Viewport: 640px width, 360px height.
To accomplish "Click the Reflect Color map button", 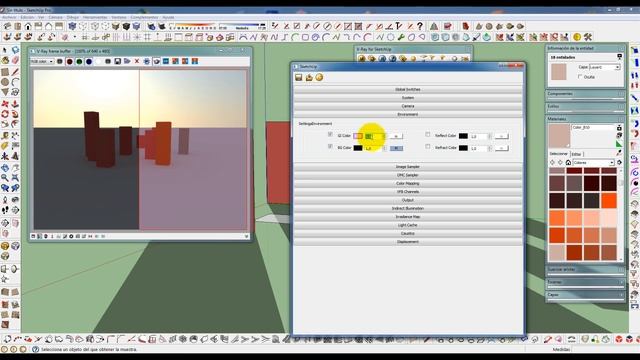I will pyautogui.click(x=502, y=136).
